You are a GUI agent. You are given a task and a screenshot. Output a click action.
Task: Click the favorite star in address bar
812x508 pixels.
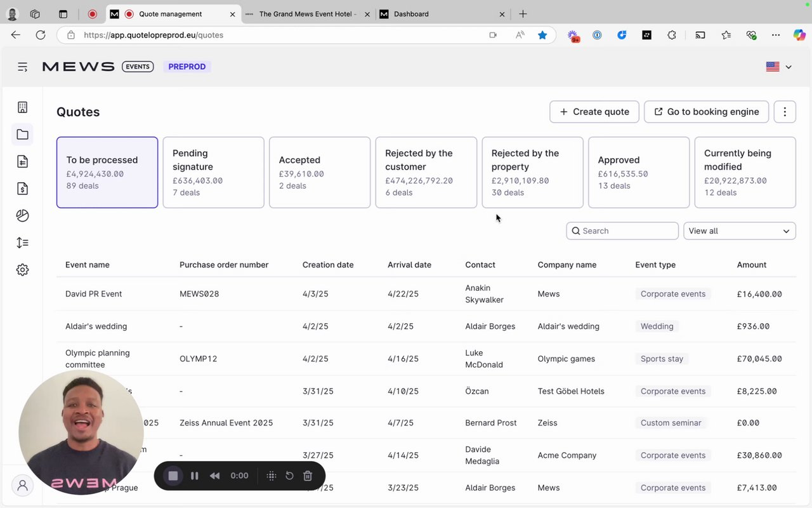tap(542, 35)
